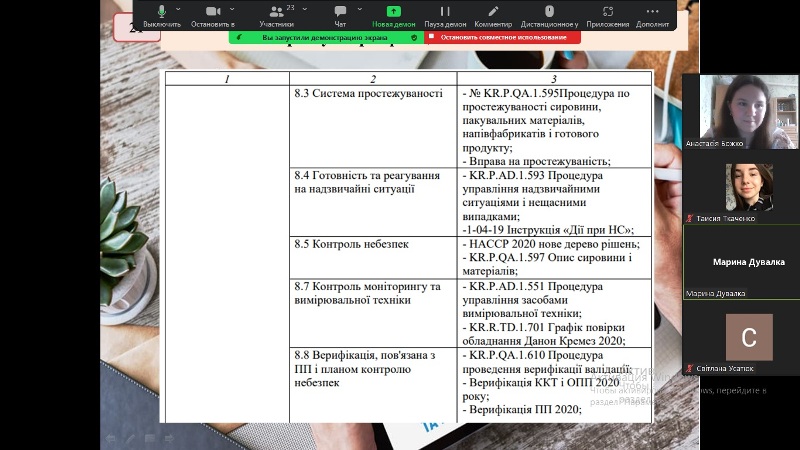This screenshot has height=450, width=800.
Task: Click muted mic icon beside Таисия Ткаченко
Action: click(x=689, y=218)
